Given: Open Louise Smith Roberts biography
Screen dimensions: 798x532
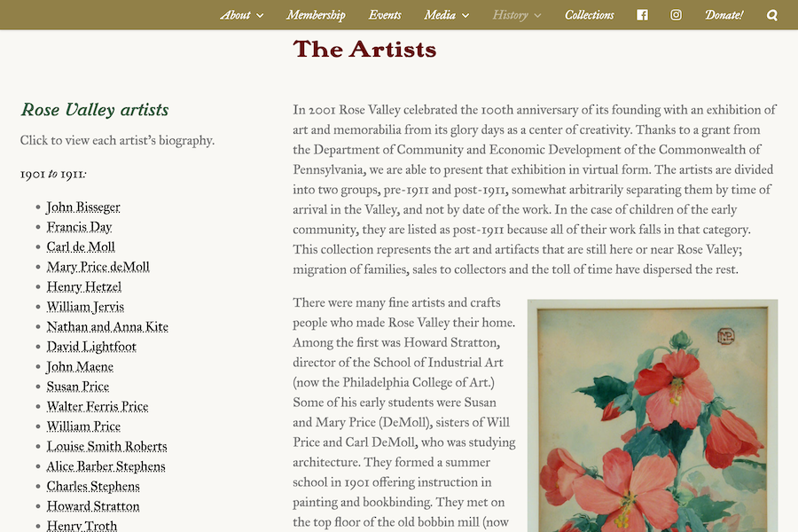Looking at the screenshot, I should [106, 447].
